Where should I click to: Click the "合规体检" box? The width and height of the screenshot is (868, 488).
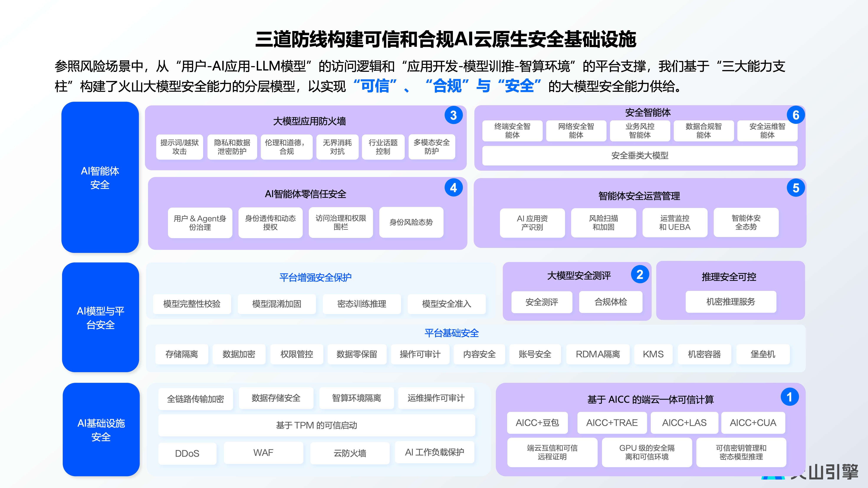pos(611,302)
